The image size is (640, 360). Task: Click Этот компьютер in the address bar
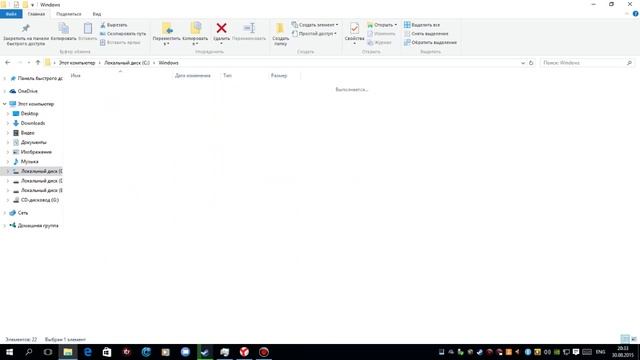(x=77, y=63)
